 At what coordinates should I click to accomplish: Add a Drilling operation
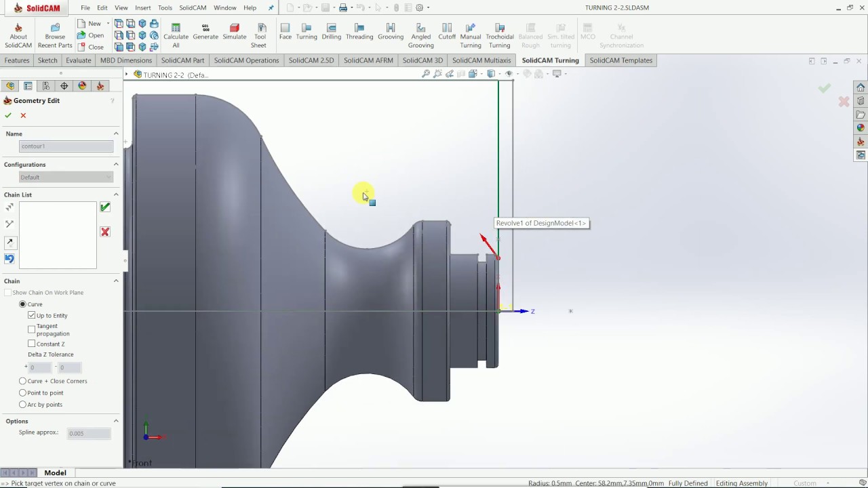point(332,32)
